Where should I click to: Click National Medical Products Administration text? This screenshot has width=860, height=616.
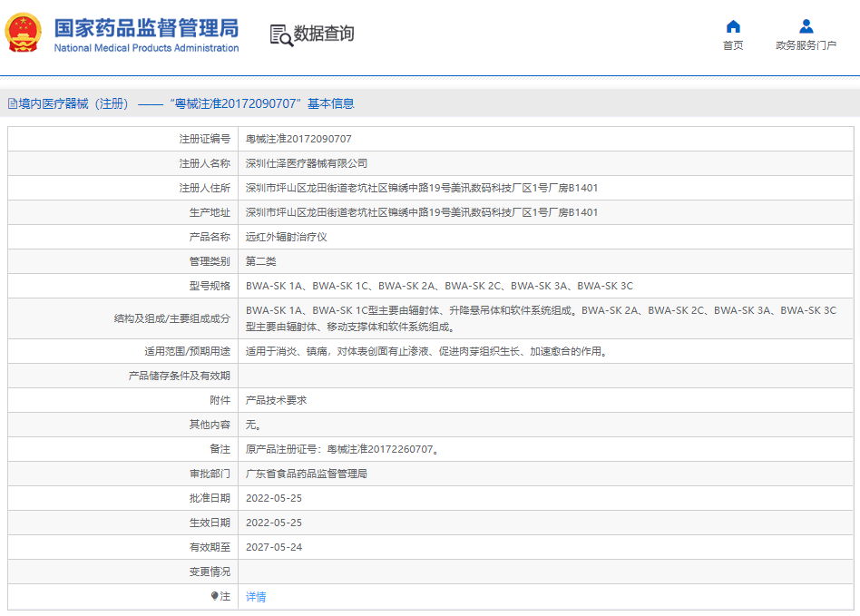pos(146,48)
